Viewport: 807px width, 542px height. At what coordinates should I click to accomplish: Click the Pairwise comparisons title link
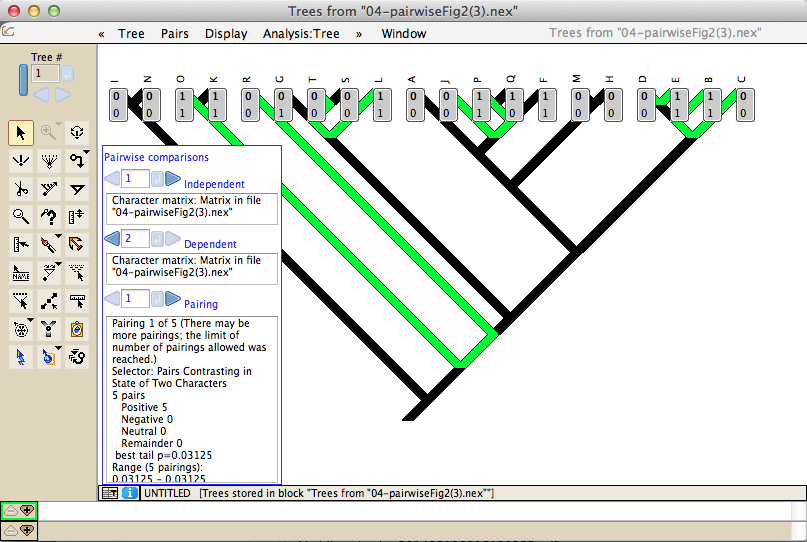pos(156,157)
